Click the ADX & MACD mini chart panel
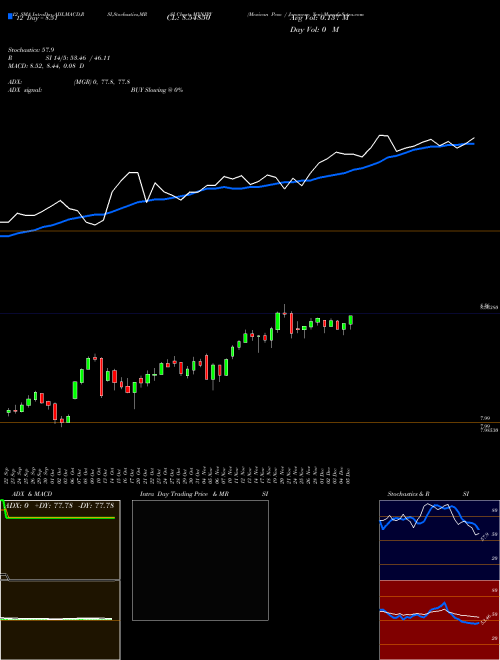Screen dimensions: 500x660 click(x=60, y=580)
